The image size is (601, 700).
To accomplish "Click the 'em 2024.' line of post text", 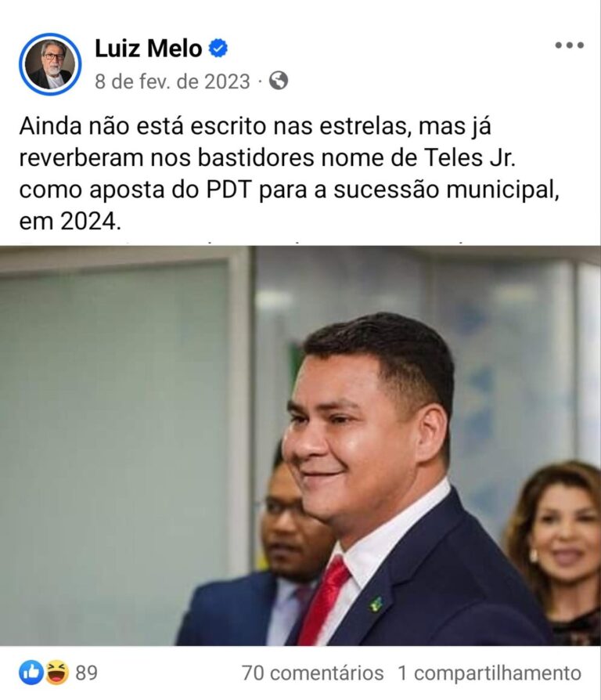I will (70, 221).
